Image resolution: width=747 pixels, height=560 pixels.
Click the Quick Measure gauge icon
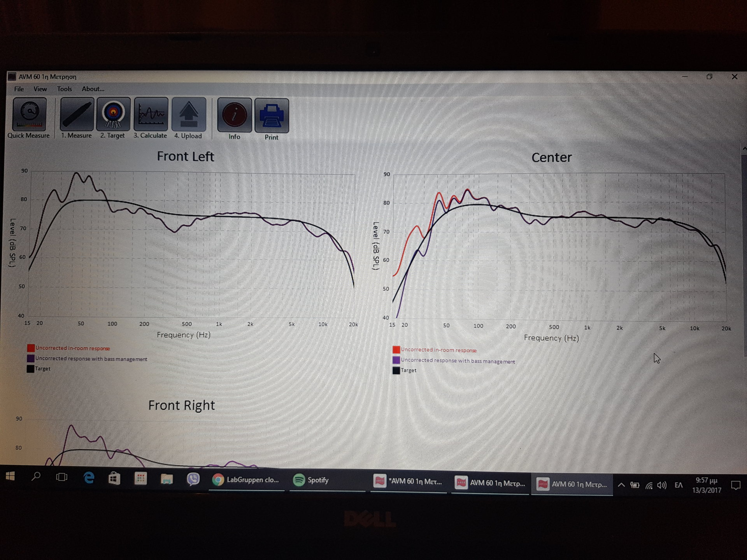tap(30, 114)
